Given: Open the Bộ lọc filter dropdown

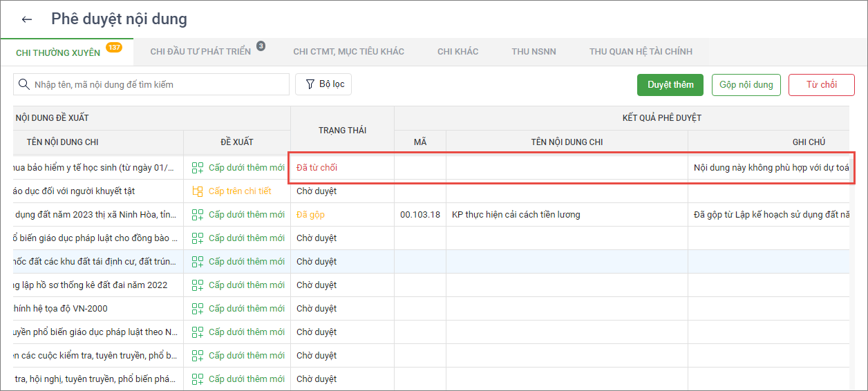Looking at the screenshot, I should [324, 84].
